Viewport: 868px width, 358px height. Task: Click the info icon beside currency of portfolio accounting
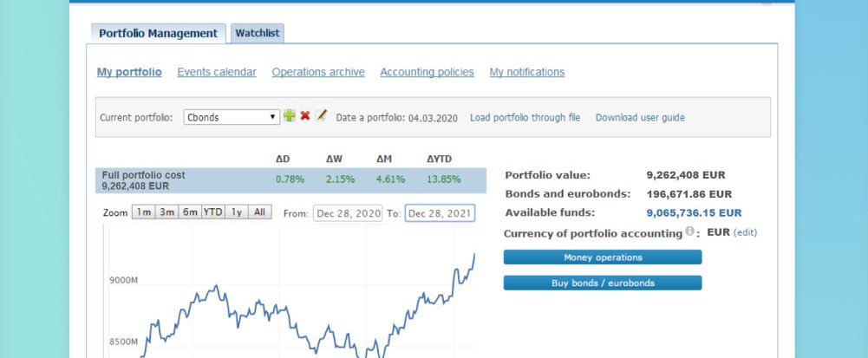click(690, 232)
